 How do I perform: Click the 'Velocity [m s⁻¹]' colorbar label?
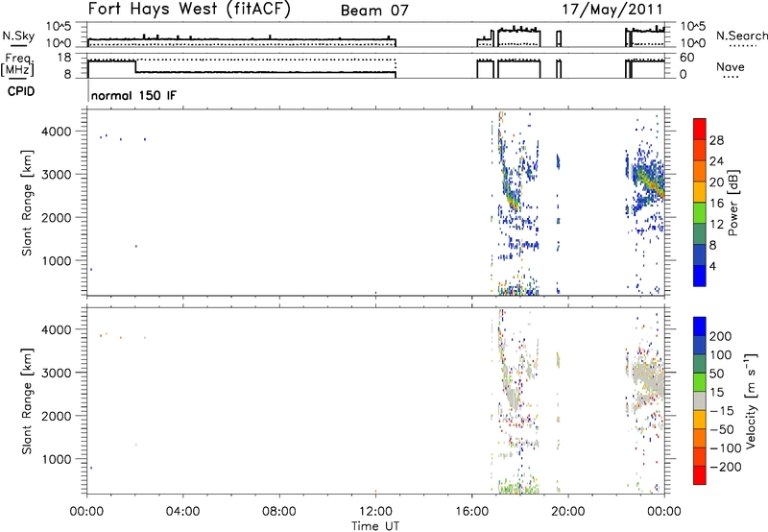point(751,400)
